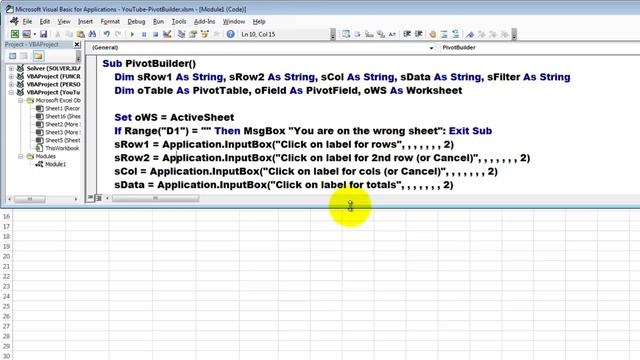Expand the Solver (SOLVER.XLA) project node
The width and height of the screenshot is (640, 360).
(x=11, y=69)
